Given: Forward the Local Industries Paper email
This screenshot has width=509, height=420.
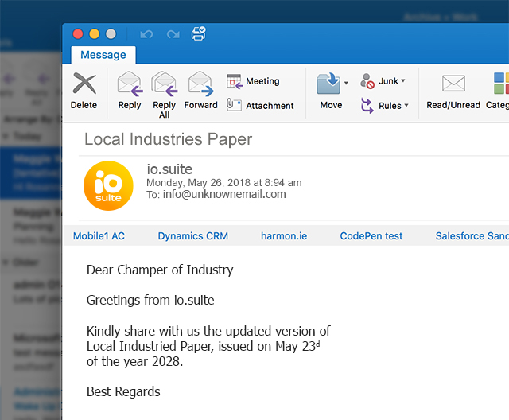Looking at the screenshot, I should [x=200, y=91].
